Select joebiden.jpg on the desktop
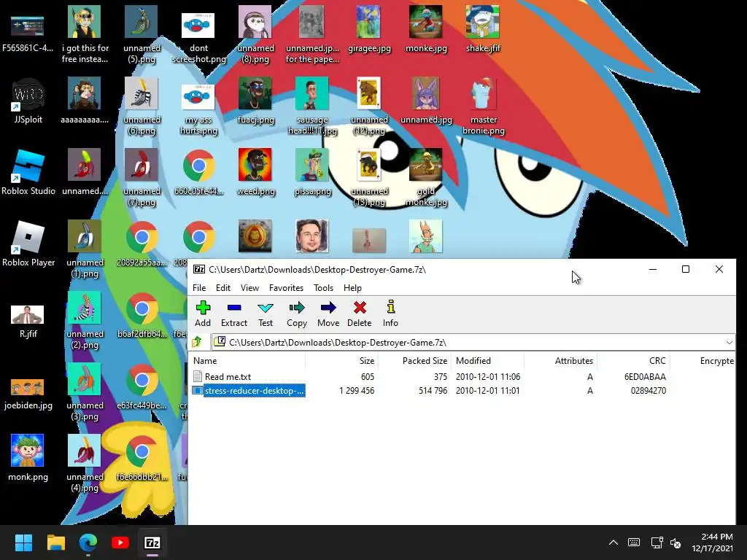This screenshot has width=747, height=560. pos(28,393)
